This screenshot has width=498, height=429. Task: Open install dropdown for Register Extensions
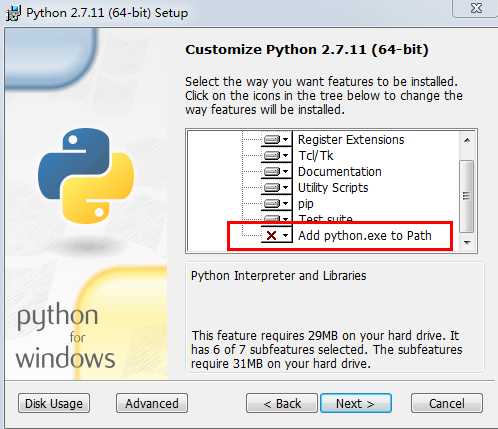pos(276,139)
